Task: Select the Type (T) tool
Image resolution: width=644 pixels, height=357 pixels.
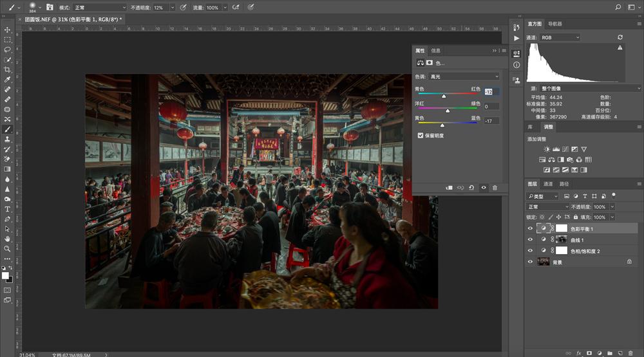Action: [x=8, y=209]
